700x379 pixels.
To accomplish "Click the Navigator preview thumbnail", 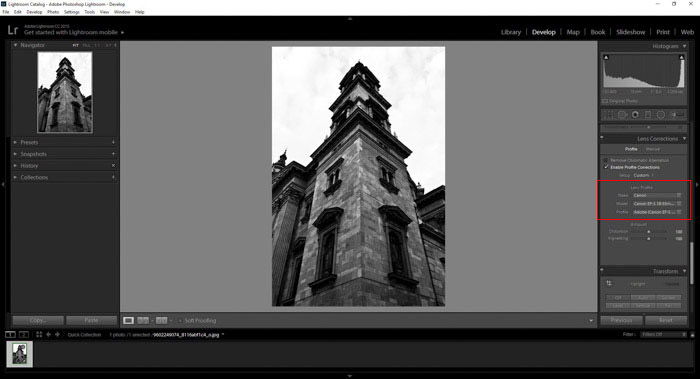I will pyautogui.click(x=65, y=92).
